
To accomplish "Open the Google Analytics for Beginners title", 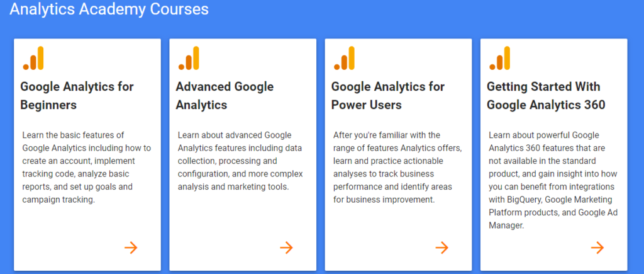I will point(77,96).
